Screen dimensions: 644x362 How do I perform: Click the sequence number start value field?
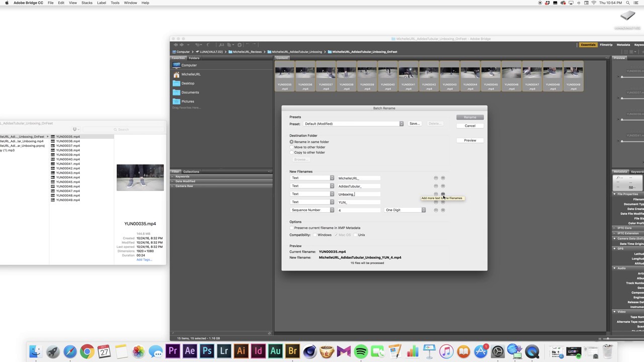click(x=359, y=210)
